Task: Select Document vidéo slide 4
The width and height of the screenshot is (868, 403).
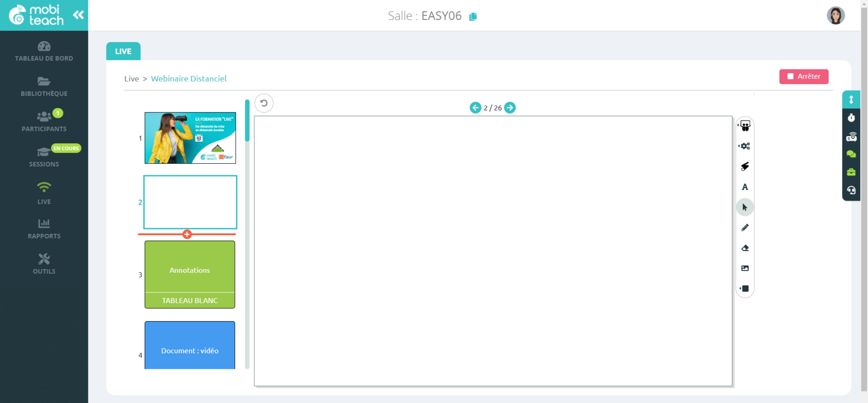Action: pyautogui.click(x=190, y=345)
